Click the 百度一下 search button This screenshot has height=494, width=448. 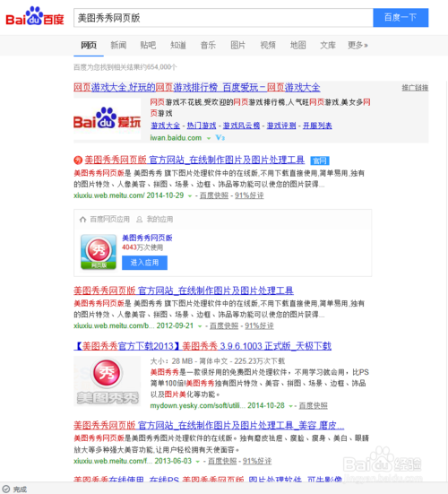pos(401,18)
